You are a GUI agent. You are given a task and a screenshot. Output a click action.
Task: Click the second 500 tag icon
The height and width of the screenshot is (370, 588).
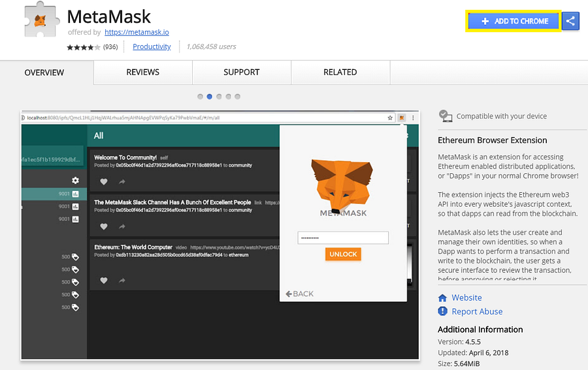[75, 269]
